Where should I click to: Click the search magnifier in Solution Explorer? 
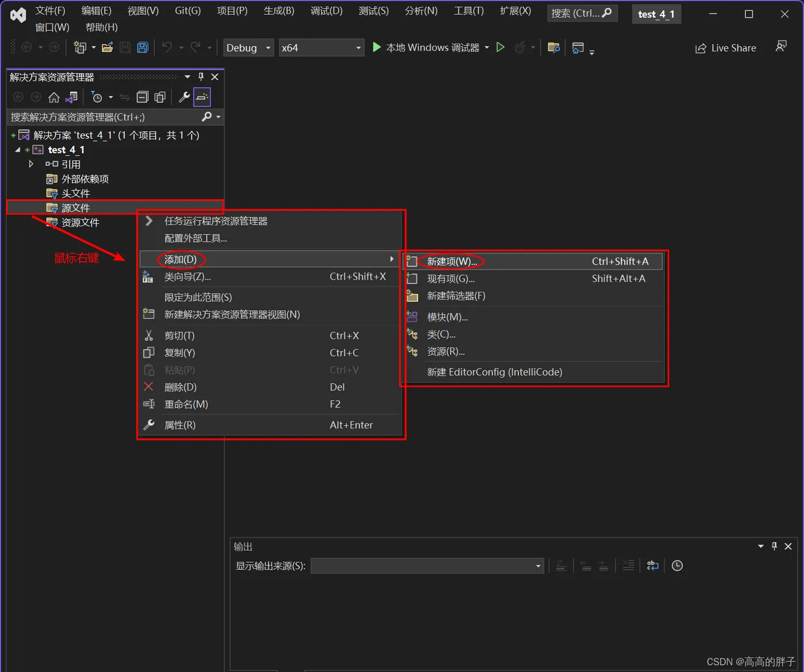(207, 117)
